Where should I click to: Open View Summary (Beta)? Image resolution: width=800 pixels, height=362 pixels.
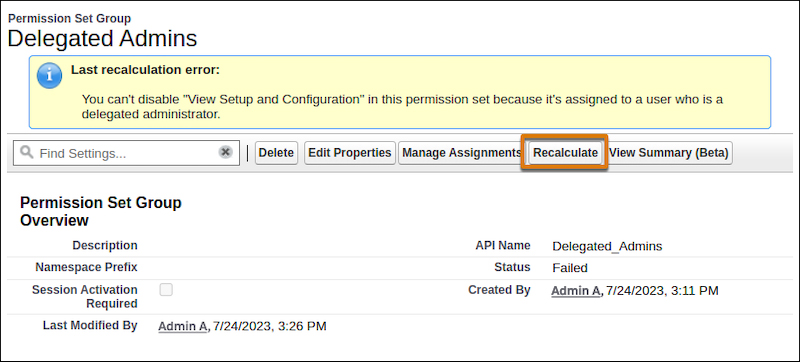coord(668,153)
